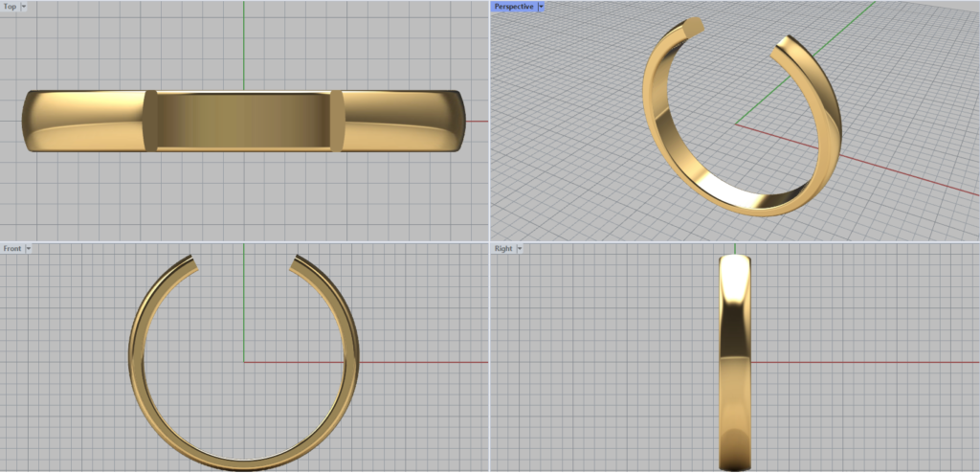Select the recessed center panel in Top view
This screenshot has width=980, height=473.
coord(243,121)
